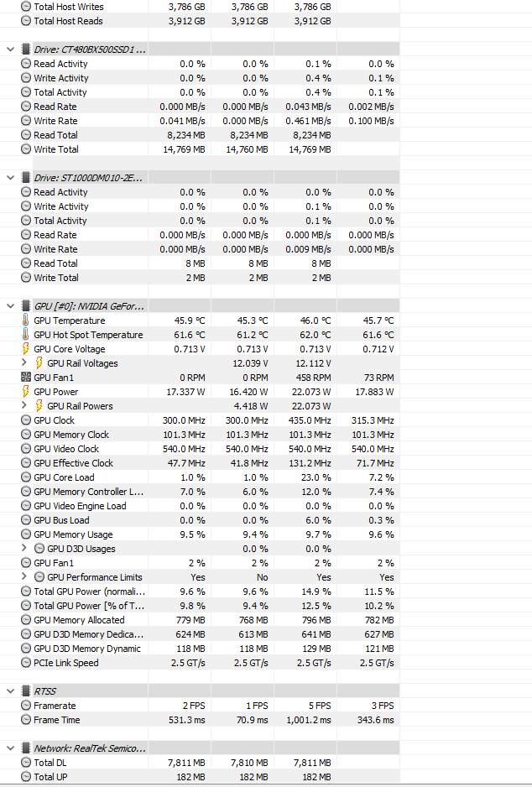532x787 pixels.
Task: Expand the GPU Rail Voltages row
Action: 24,363
